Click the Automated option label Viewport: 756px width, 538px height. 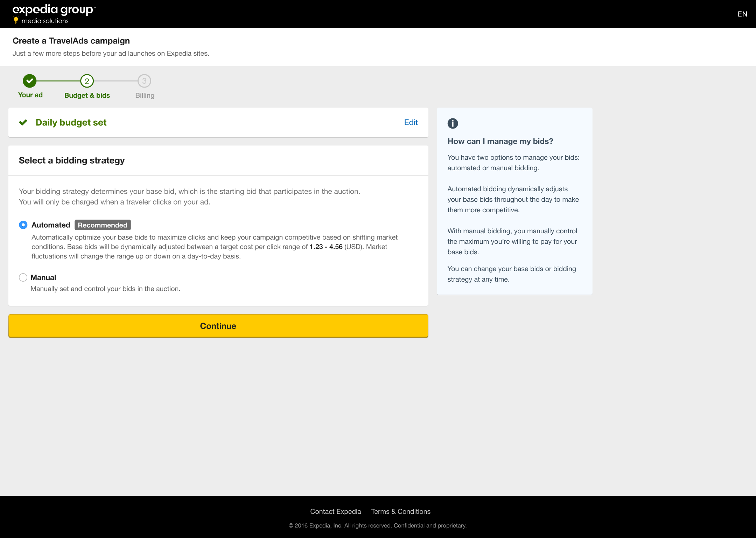pyautogui.click(x=51, y=225)
